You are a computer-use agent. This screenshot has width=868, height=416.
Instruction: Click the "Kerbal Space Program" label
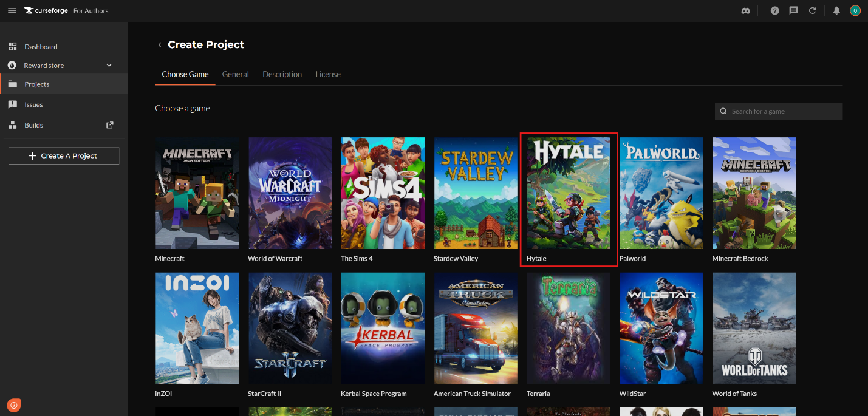point(374,394)
